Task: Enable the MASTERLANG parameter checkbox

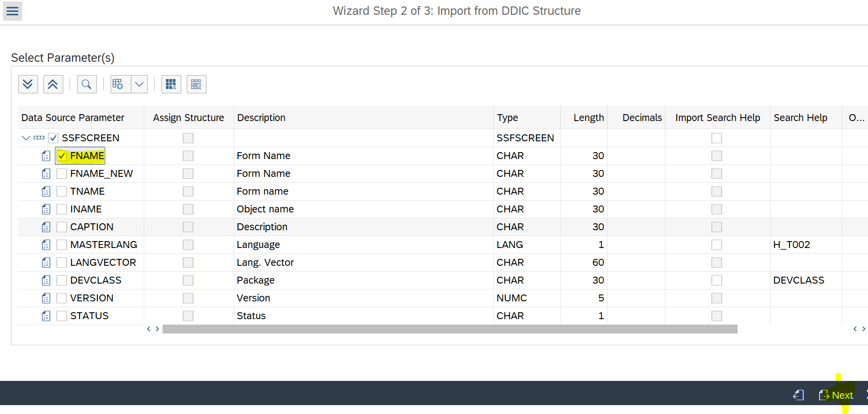Action: (62, 245)
